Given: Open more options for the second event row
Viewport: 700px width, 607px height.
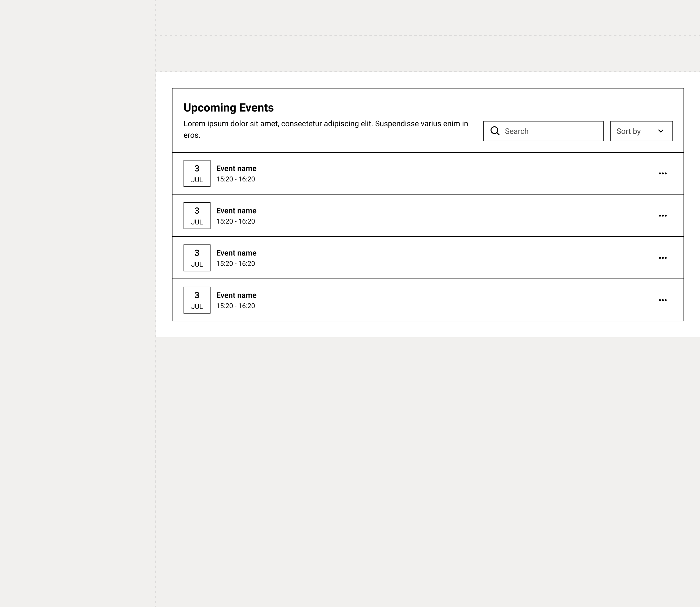Looking at the screenshot, I should tap(663, 216).
